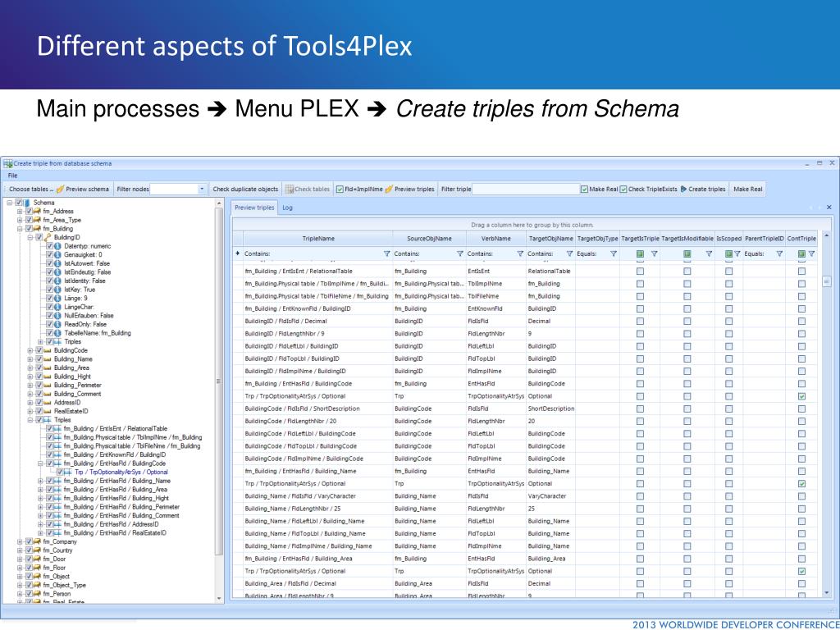
Task: Click the Create triples play icon
Action: click(x=683, y=189)
